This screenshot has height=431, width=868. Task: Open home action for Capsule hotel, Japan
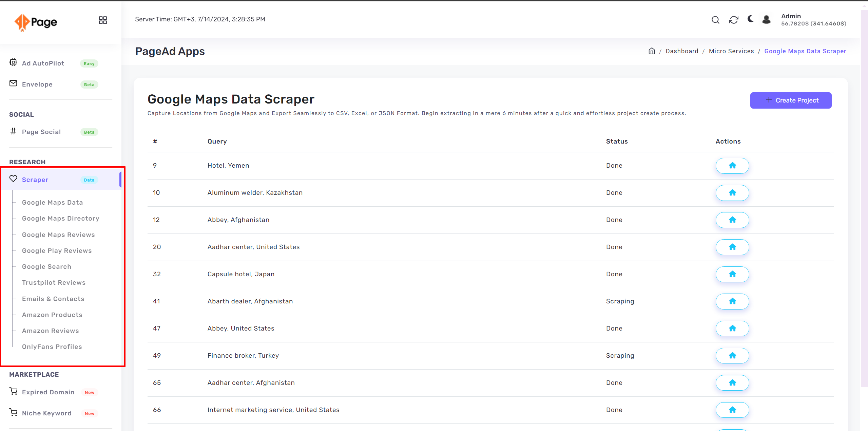(x=732, y=274)
